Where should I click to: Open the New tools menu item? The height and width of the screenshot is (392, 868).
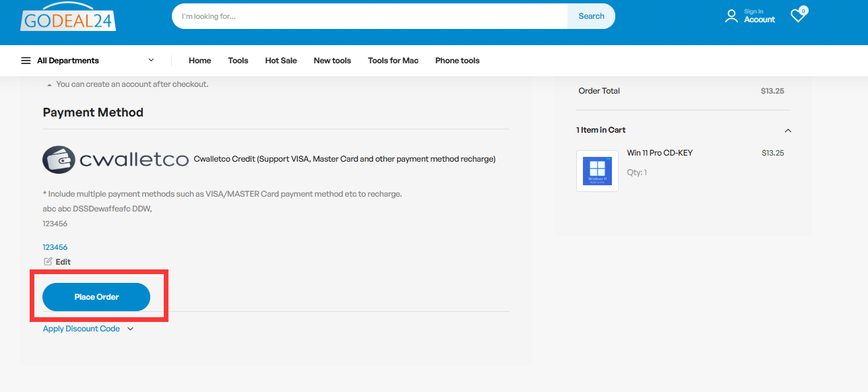(332, 61)
